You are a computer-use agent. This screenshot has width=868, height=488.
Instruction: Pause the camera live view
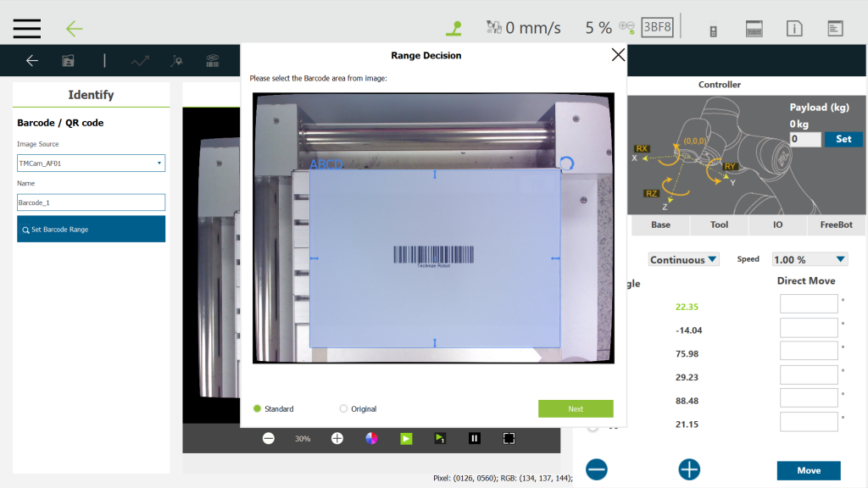[x=475, y=438]
